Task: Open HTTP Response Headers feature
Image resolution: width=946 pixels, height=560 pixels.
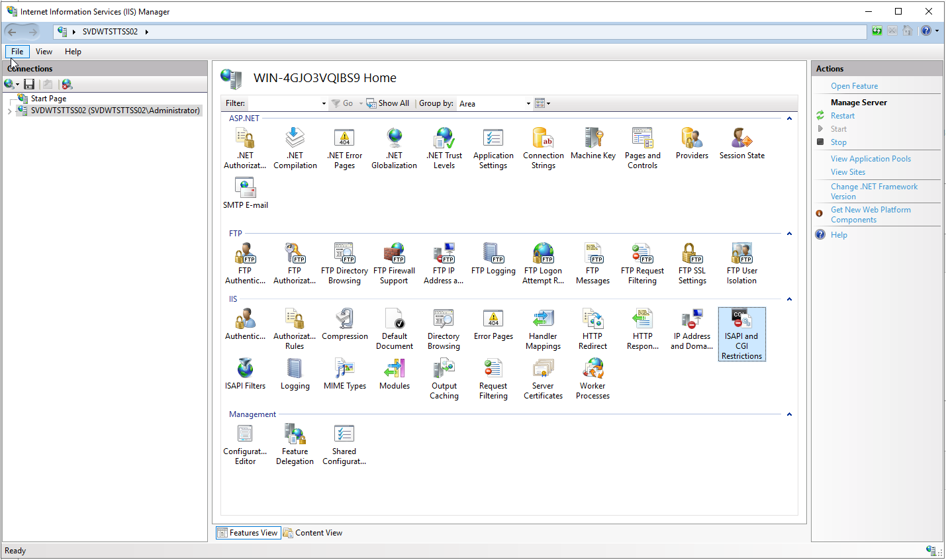Action: click(x=643, y=329)
